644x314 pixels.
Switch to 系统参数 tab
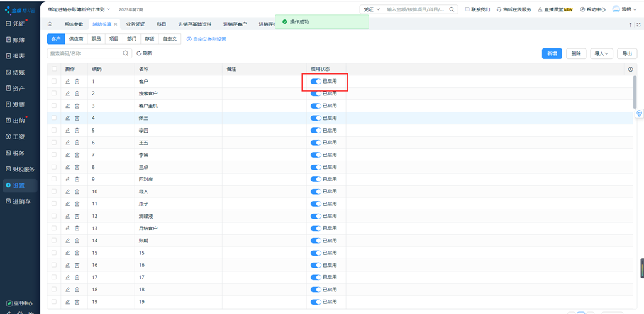coord(74,24)
